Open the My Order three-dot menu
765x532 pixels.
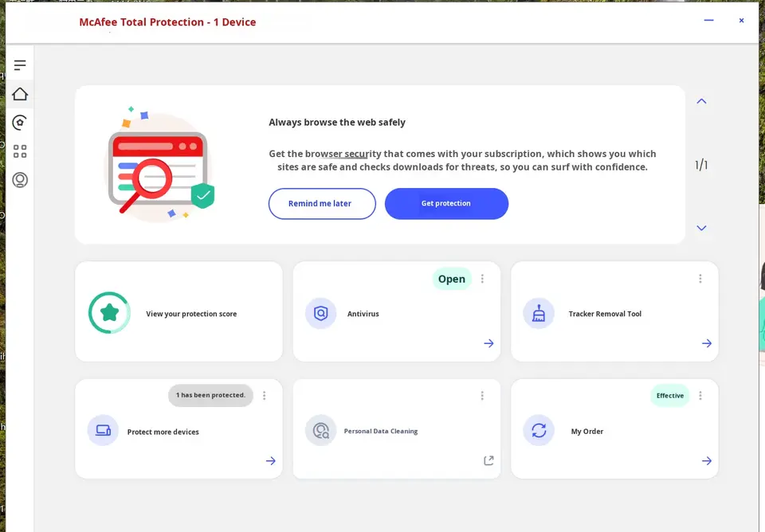pos(700,396)
